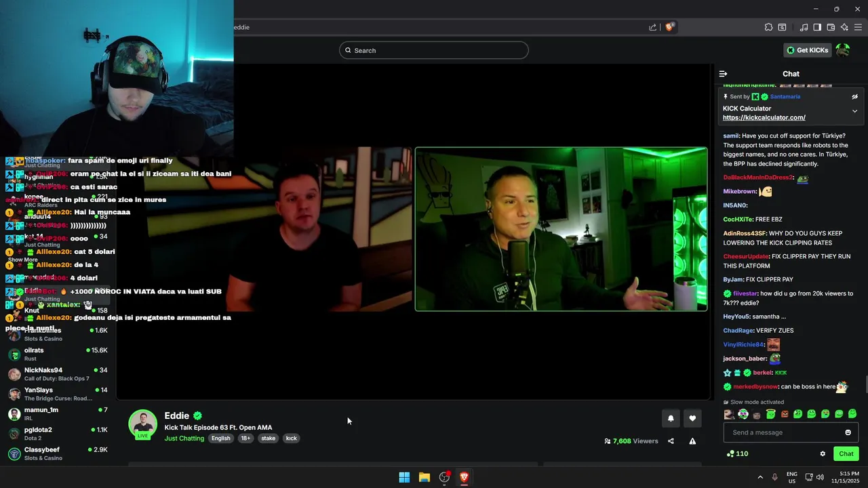Image resolution: width=868 pixels, height=488 pixels.
Task: Focus the Kick search field
Action: click(434, 50)
